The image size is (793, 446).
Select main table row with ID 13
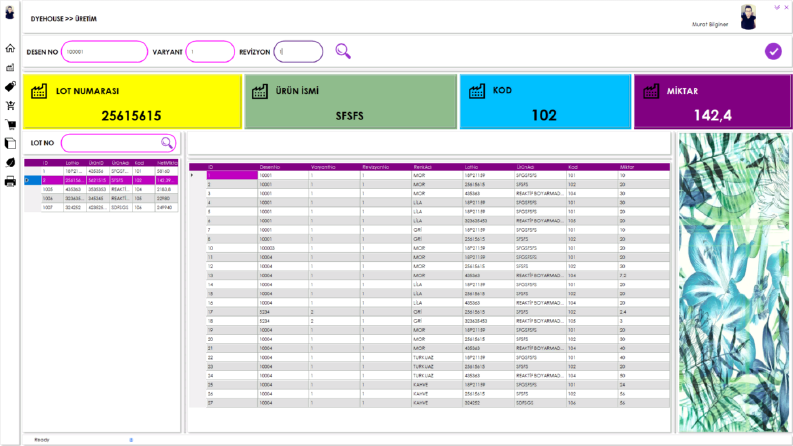pyautogui.click(x=429, y=275)
